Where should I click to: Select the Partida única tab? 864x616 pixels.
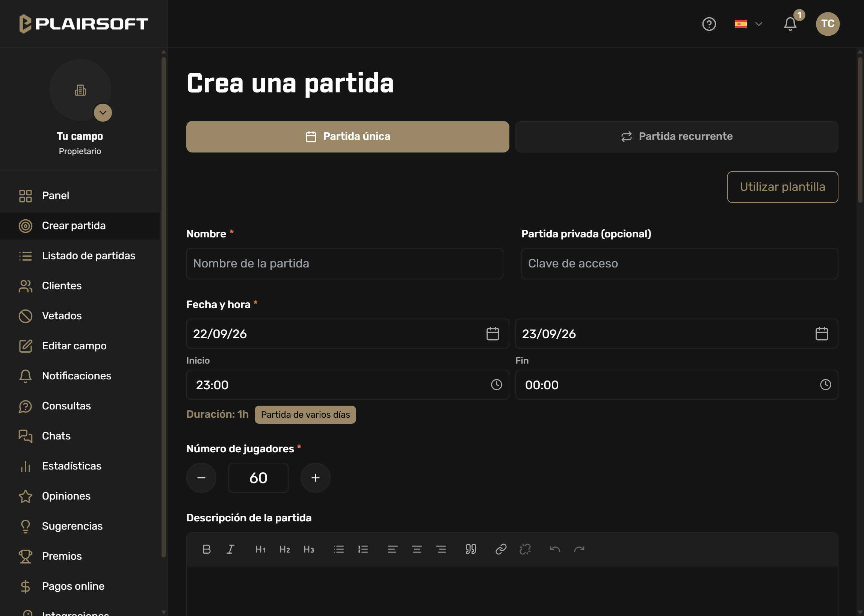pyautogui.click(x=347, y=137)
